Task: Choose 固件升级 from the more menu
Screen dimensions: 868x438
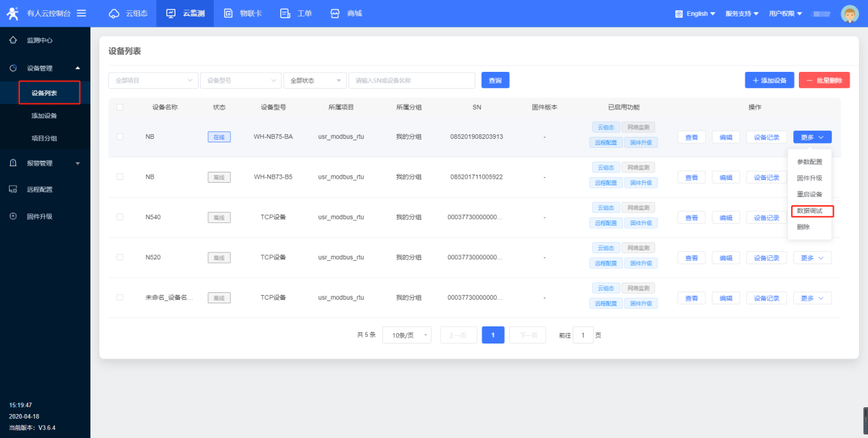Action: pyautogui.click(x=810, y=178)
